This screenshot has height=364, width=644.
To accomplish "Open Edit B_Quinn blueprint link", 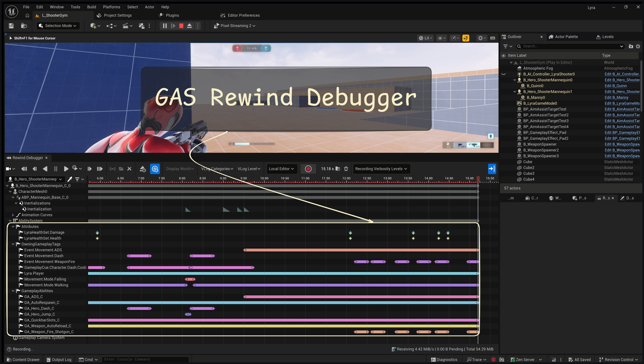I will (615, 86).
